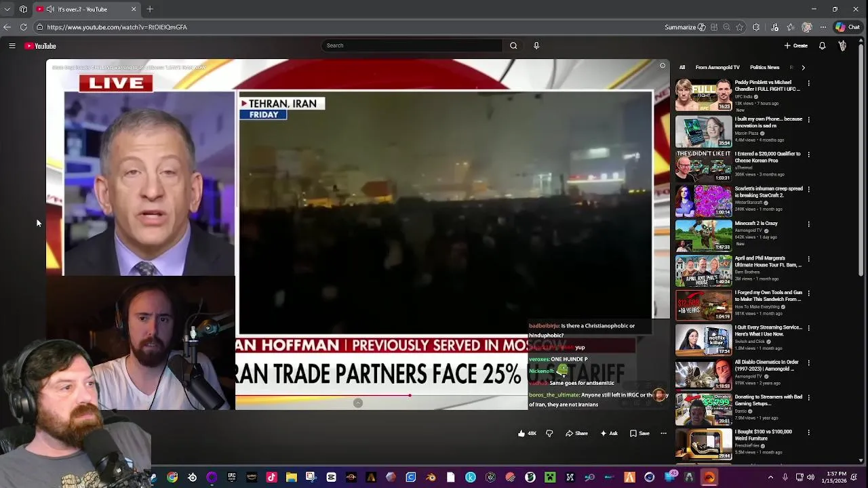Open the tab actions dropdown arrow
Image resolution: width=868 pixels, height=488 pixels.
point(7,9)
